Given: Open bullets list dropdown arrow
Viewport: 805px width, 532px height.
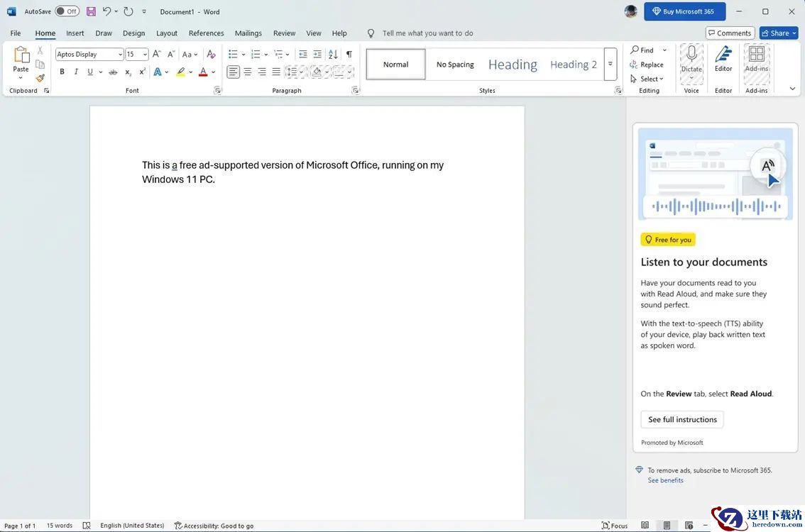Looking at the screenshot, I should (x=243, y=55).
